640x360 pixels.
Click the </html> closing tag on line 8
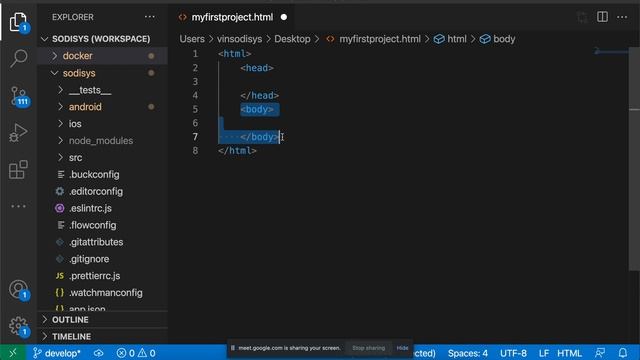point(237,151)
